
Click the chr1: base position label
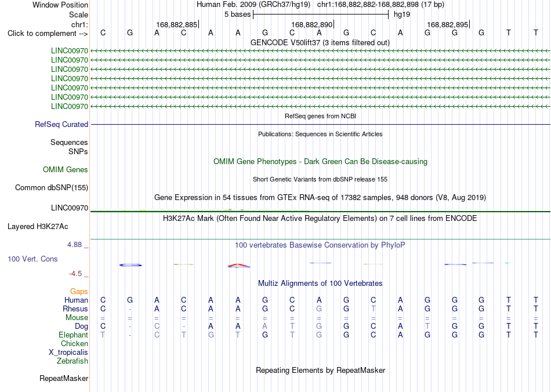click(79, 24)
